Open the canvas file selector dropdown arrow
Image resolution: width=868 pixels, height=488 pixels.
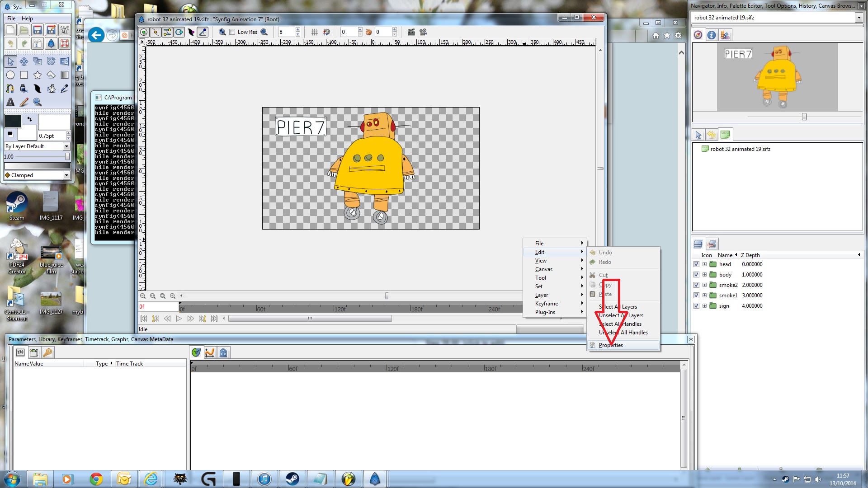[859, 18]
